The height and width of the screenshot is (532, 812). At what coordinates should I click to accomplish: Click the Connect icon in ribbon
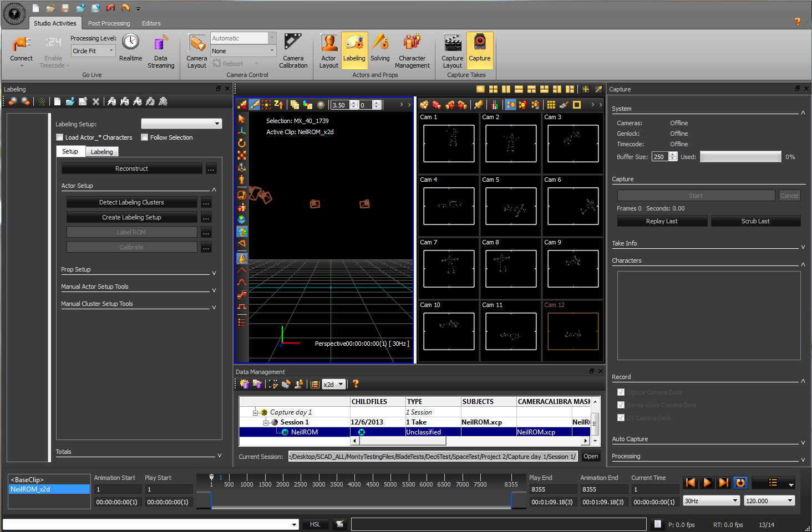tap(21, 44)
